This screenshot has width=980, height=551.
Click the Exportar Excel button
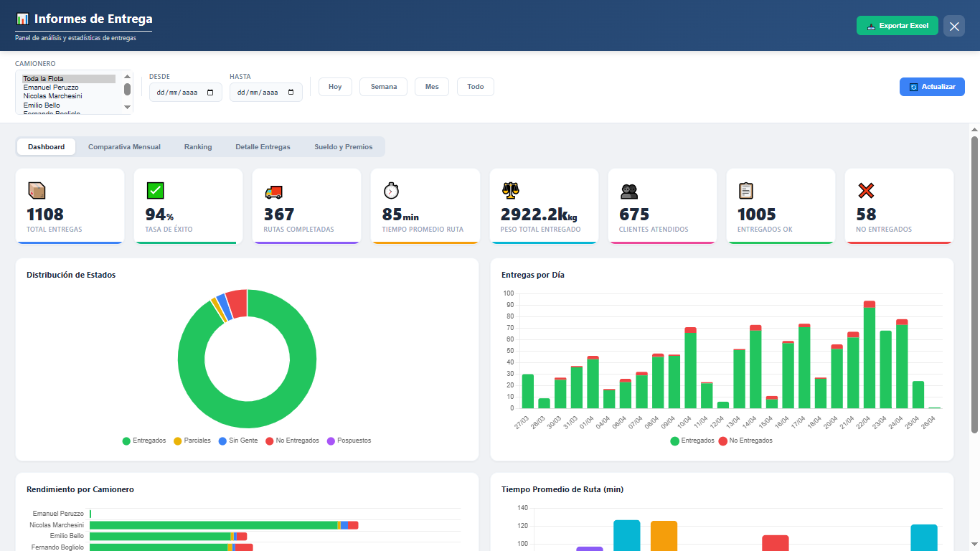pyautogui.click(x=897, y=26)
